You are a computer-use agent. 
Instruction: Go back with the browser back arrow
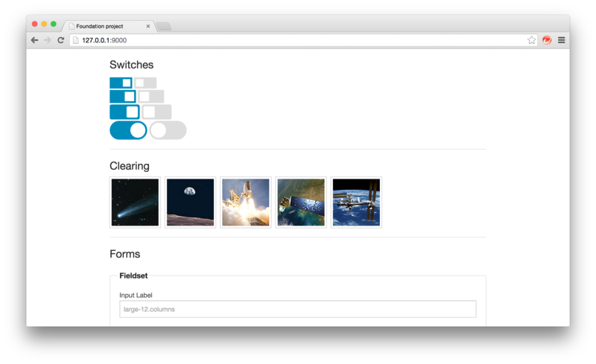coord(34,40)
